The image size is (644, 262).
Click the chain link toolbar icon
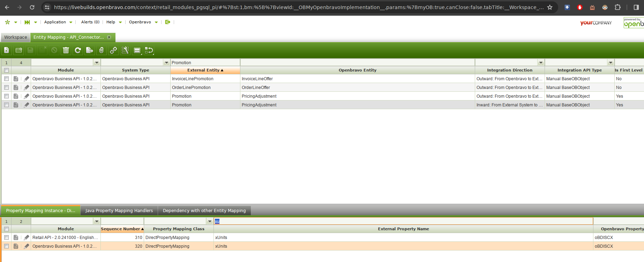coord(113,51)
